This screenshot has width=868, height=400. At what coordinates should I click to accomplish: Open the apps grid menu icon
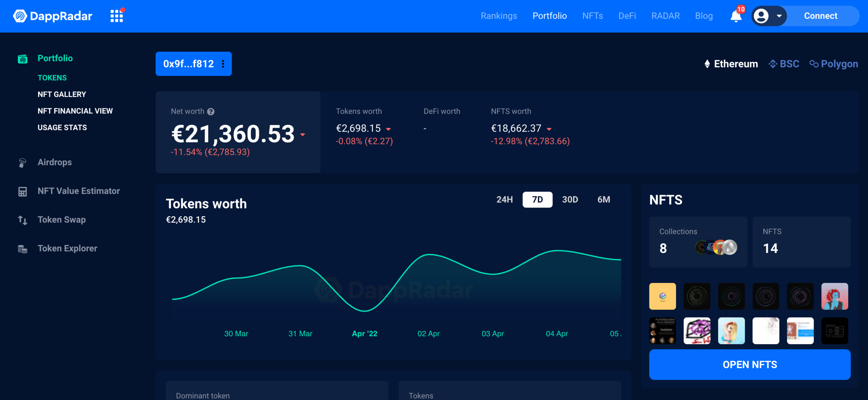tap(117, 16)
